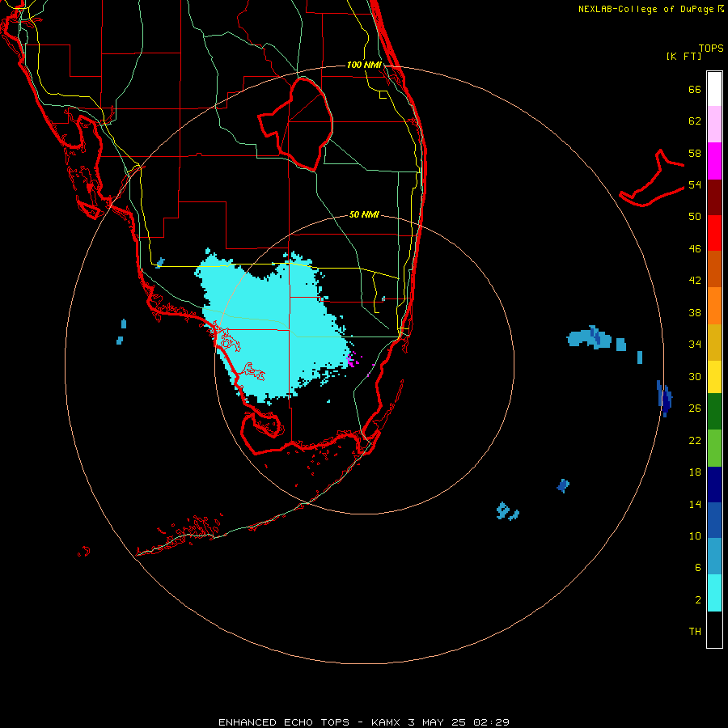Click the Lake Okeechobee outline
728x728 pixels.
point(295,125)
